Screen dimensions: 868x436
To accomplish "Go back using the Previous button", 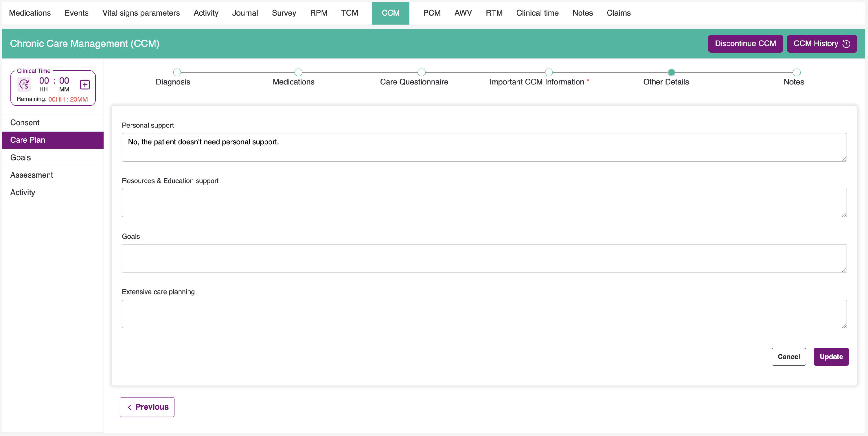I will [x=147, y=407].
